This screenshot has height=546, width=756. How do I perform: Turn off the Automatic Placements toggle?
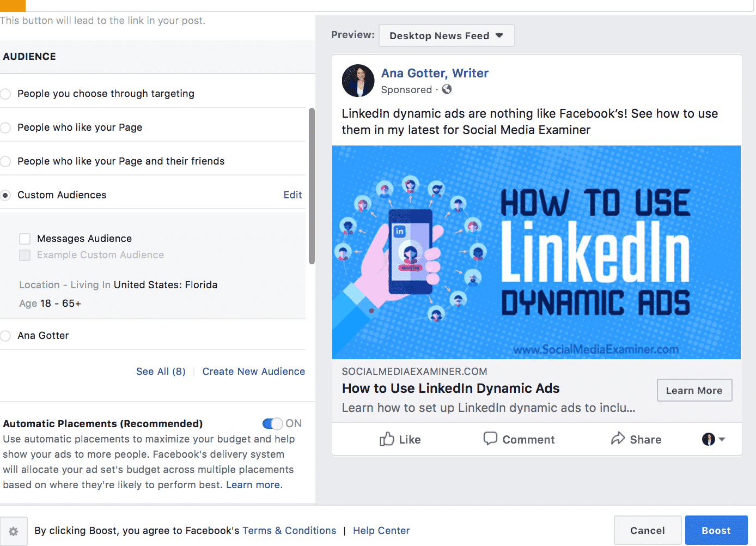272,423
